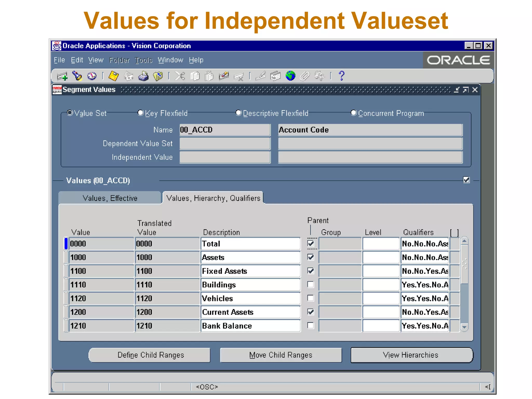
Task: Click the Oracle Applications title bar icon
Action: pos(57,46)
